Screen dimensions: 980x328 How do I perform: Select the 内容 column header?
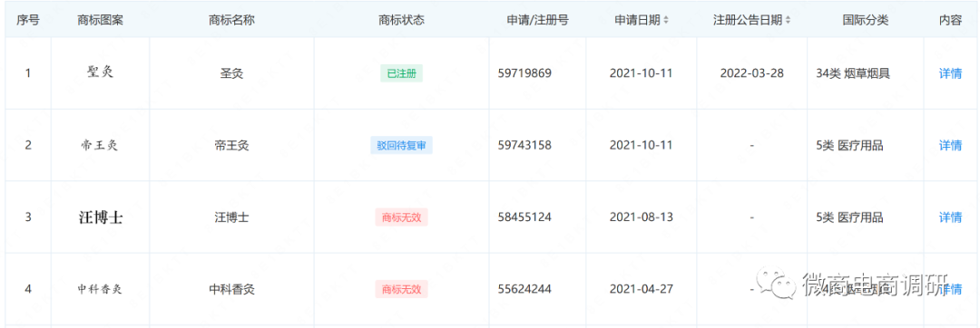coord(950,20)
